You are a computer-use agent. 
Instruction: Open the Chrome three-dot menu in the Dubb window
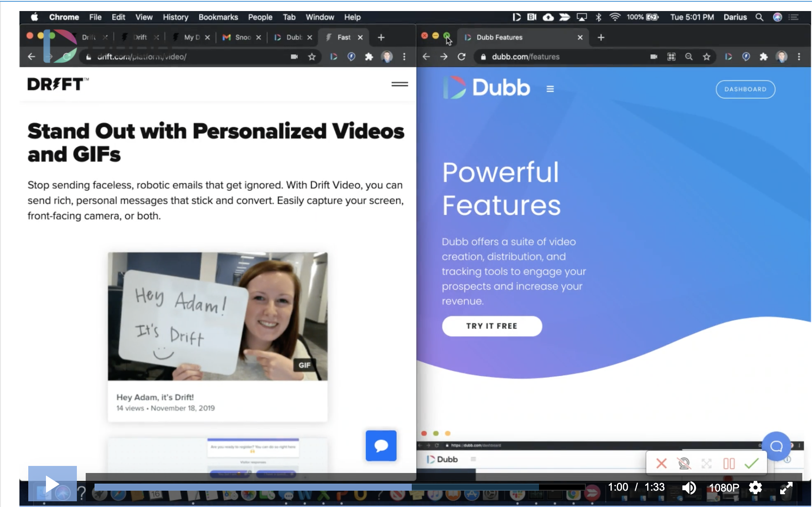tap(799, 57)
